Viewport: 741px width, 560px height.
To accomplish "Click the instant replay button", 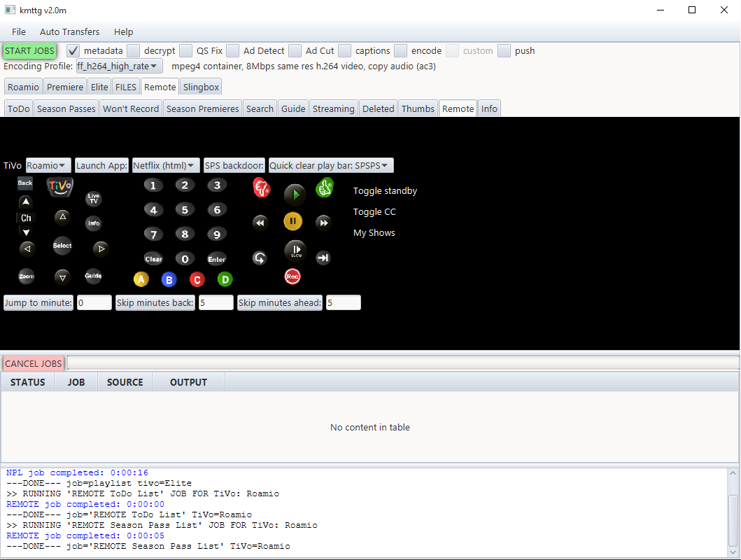I will [260, 258].
